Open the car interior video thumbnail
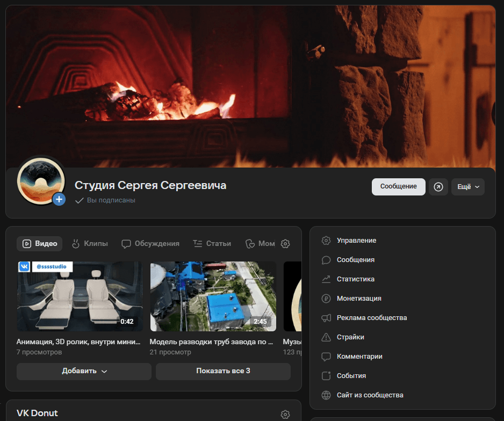 tap(80, 296)
